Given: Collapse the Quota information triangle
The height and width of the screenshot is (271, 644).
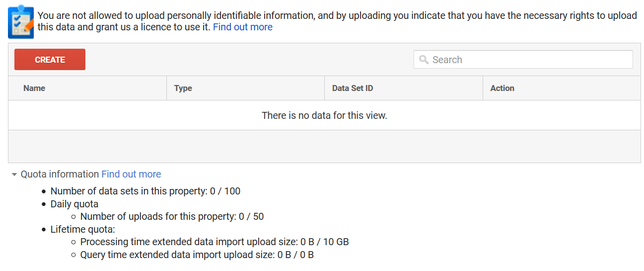Looking at the screenshot, I should tap(14, 175).
